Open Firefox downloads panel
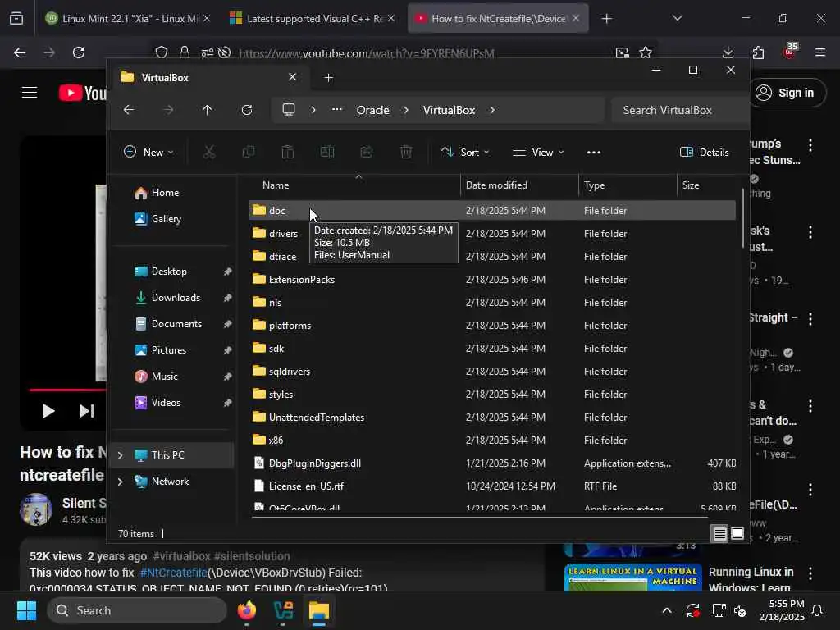The width and height of the screenshot is (840, 630). pyautogui.click(x=728, y=52)
